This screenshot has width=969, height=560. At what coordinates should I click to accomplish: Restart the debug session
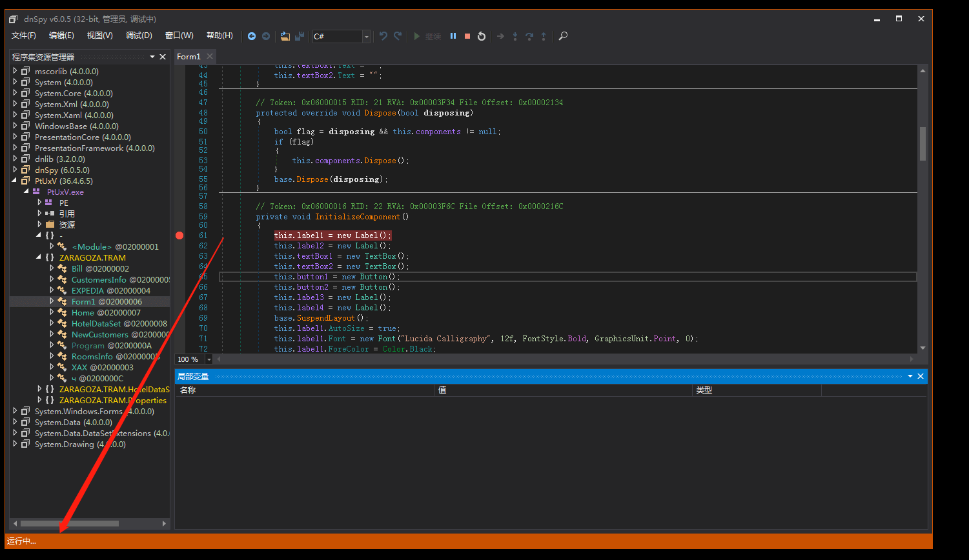pos(482,36)
